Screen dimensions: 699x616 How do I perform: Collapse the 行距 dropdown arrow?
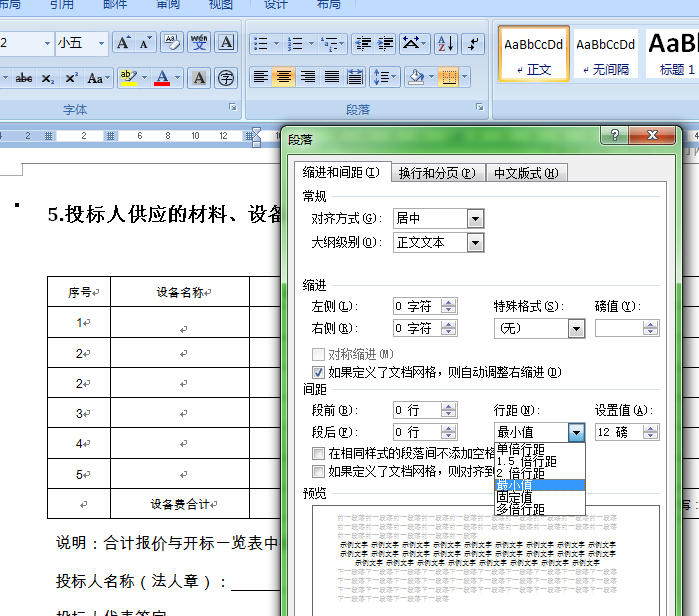[576, 432]
